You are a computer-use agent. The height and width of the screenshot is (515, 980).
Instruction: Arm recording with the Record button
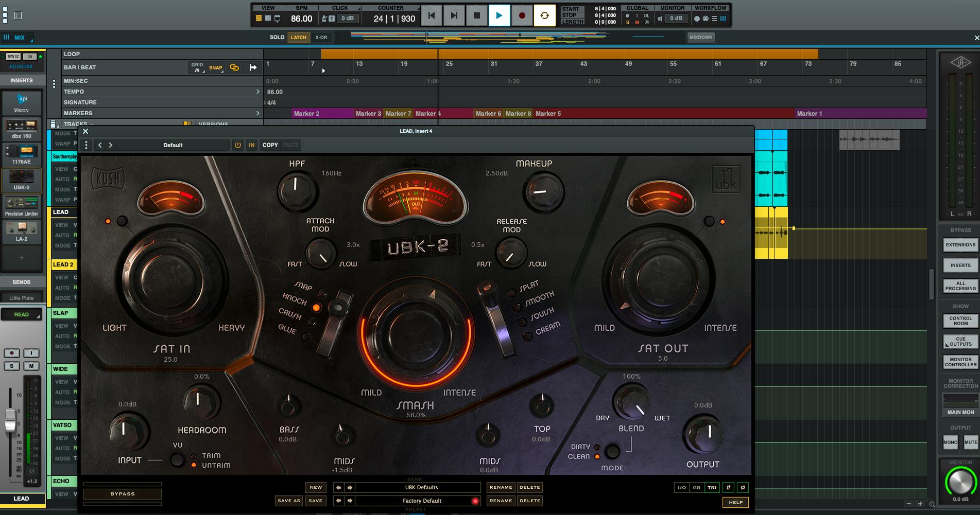(x=522, y=15)
